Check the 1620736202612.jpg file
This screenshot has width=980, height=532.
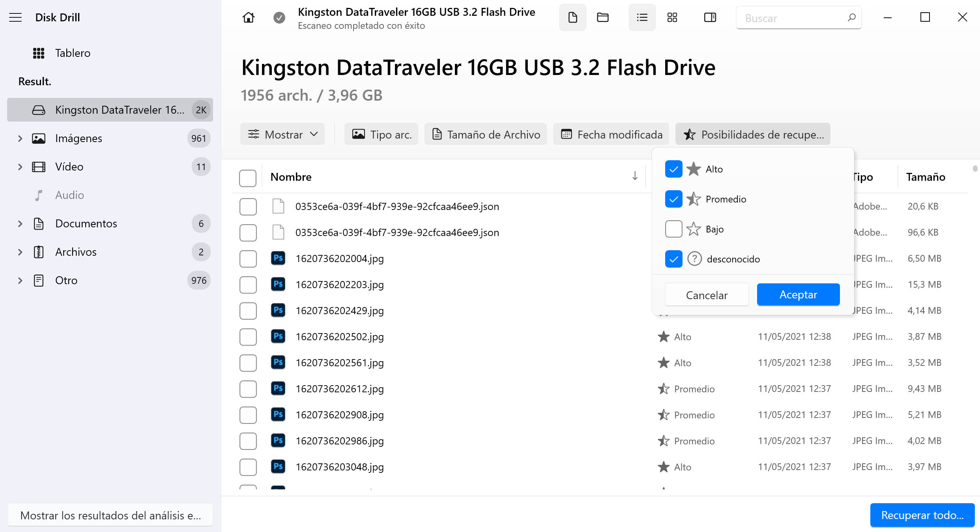click(248, 389)
